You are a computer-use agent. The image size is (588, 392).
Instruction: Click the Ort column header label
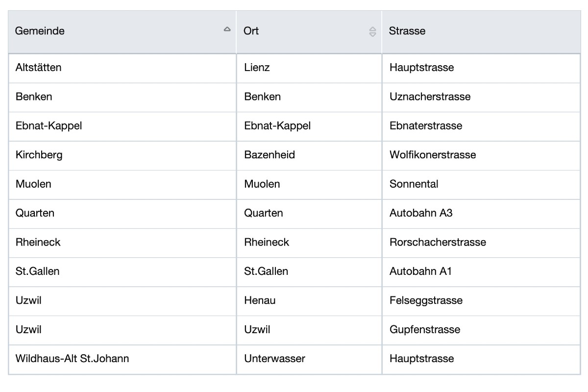pos(251,31)
